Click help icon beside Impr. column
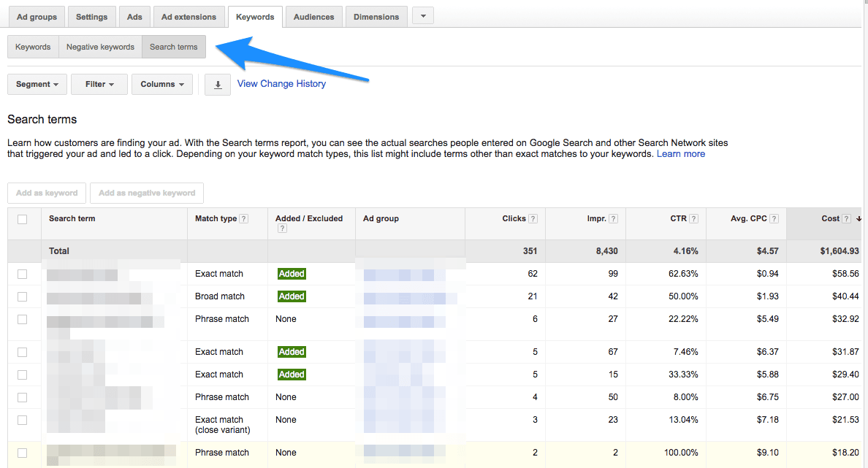The height and width of the screenshot is (468, 868). click(x=614, y=219)
